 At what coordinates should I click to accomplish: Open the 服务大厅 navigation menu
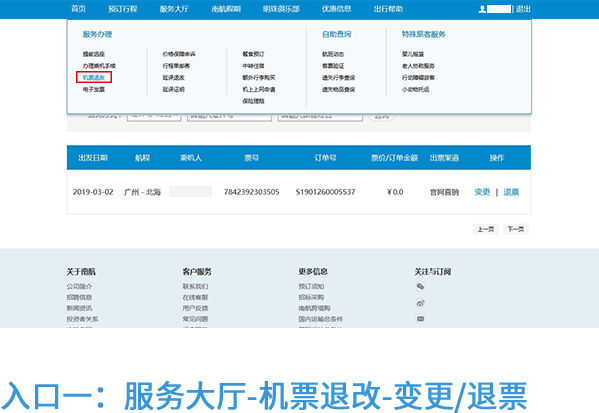pyautogui.click(x=174, y=9)
